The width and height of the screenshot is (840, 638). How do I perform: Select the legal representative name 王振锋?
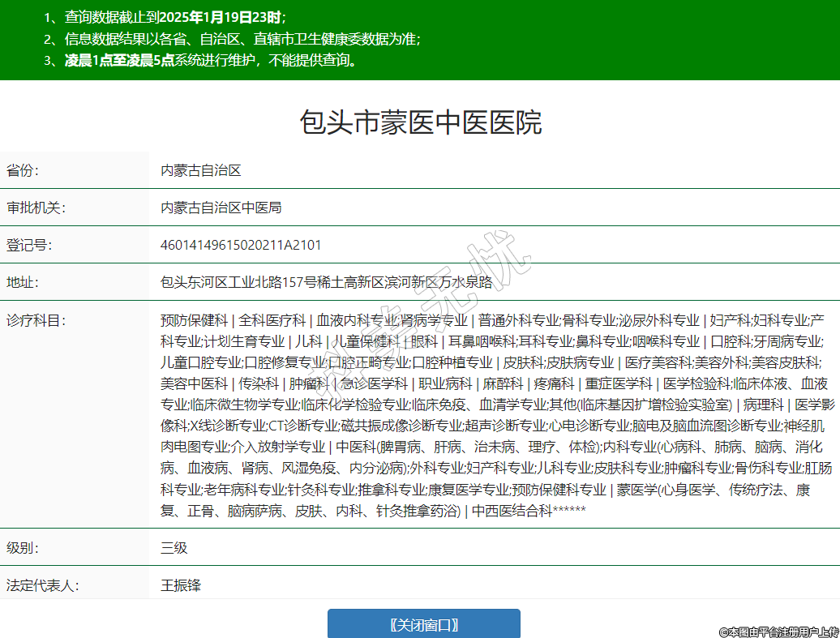coord(181,584)
